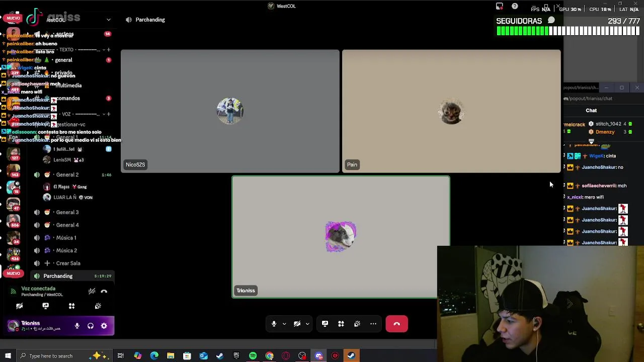Focus NicoSZS video tile
The height and width of the screenshot is (362, 644).
pos(230,111)
